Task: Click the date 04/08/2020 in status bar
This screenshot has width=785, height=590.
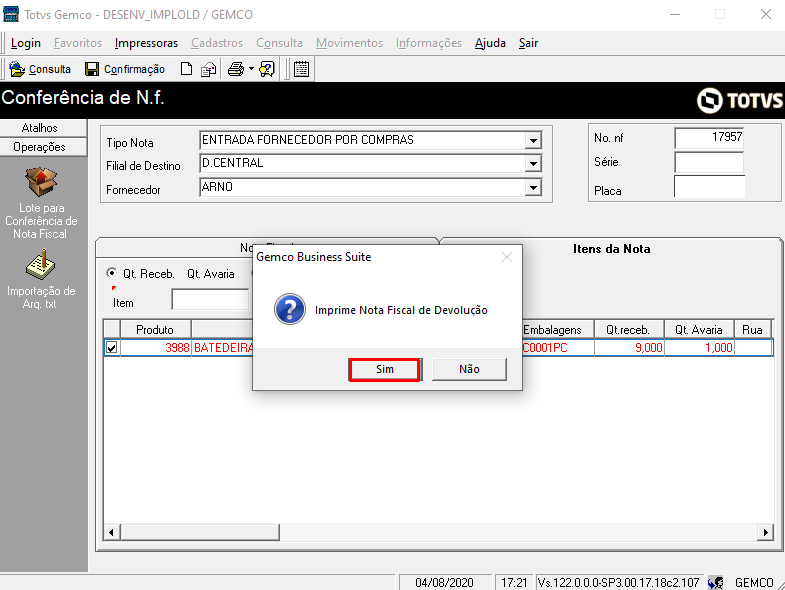Action: 444,582
